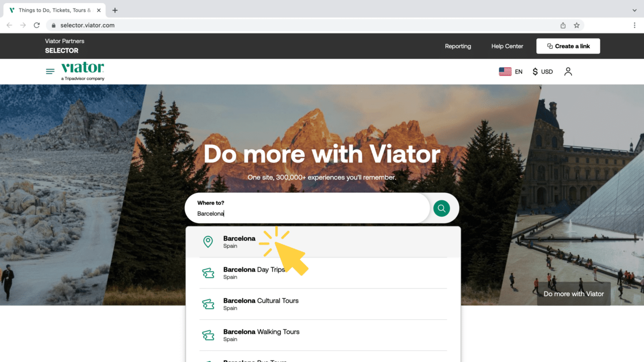Click the share icon in the address bar

pyautogui.click(x=563, y=25)
